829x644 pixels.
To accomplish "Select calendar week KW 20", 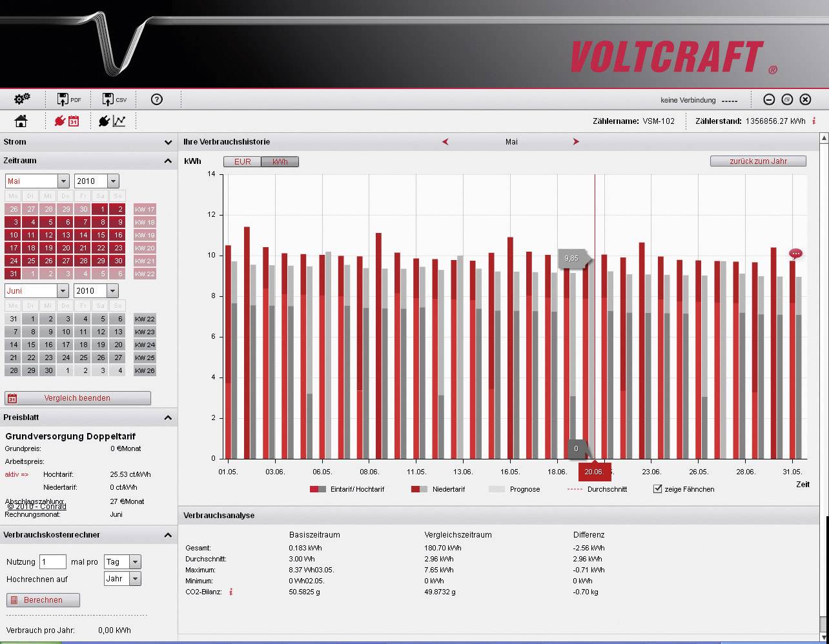I will point(145,248).
